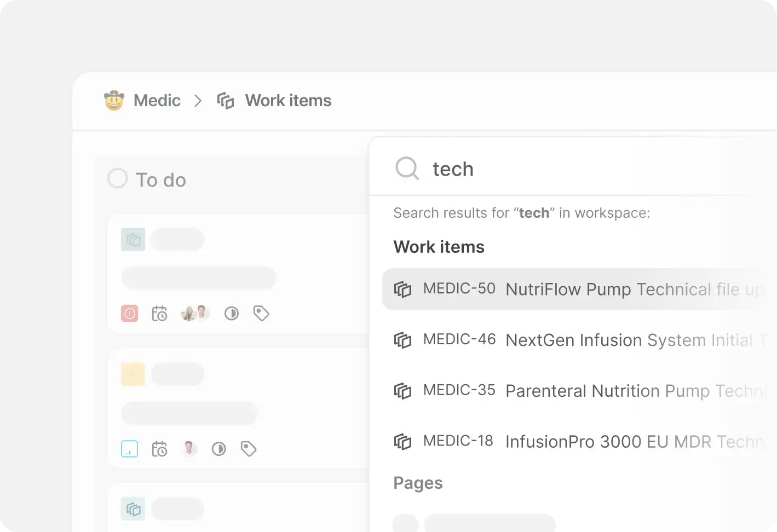The height and width of the screenshot is (532, 777).
Task: Toggle the To do state circle
Action: coord(118,179)
